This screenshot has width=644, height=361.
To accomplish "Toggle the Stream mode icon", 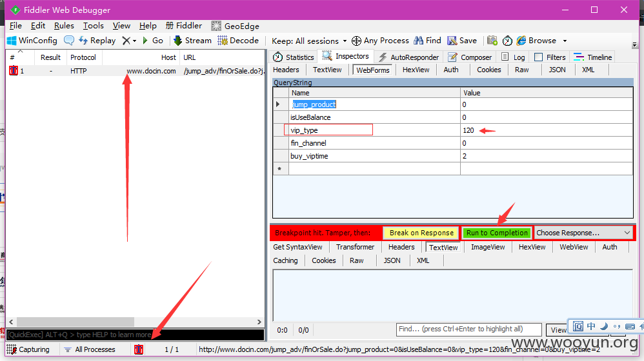I will 178,41.
